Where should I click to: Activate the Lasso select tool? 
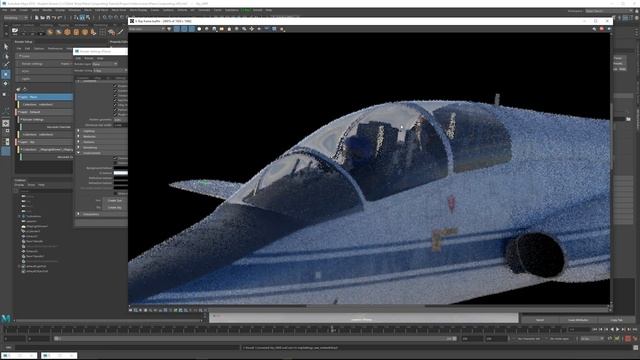pos(6,56)
